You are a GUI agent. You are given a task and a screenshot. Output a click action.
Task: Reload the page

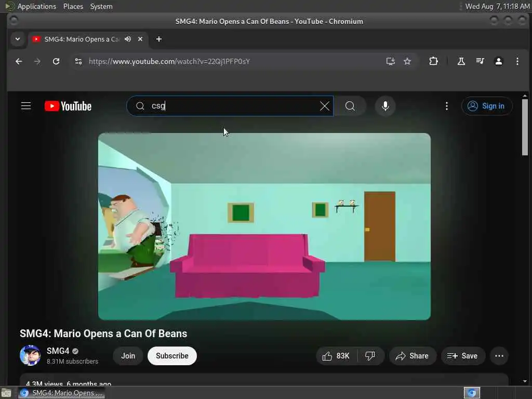(56, 61)
